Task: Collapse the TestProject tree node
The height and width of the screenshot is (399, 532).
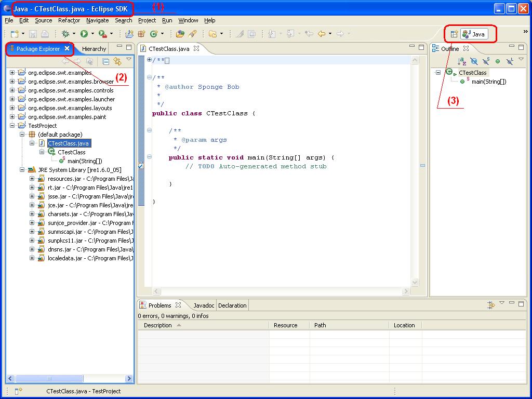Action: (x=12, y=126)
